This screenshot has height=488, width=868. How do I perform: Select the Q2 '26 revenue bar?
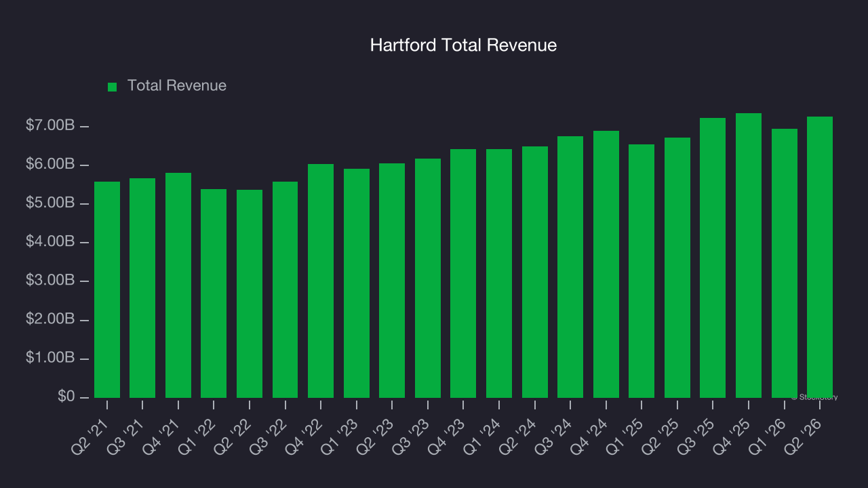coord(820,257)
